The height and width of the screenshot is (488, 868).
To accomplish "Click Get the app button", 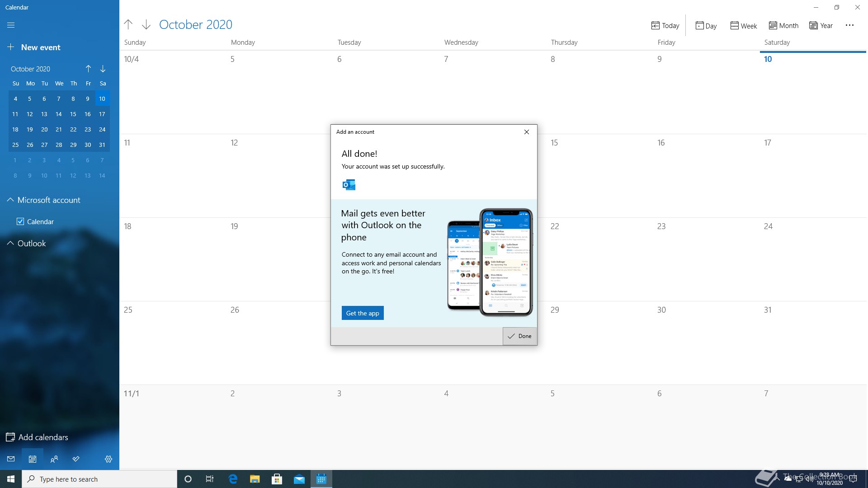I will [x=363, y=313].
